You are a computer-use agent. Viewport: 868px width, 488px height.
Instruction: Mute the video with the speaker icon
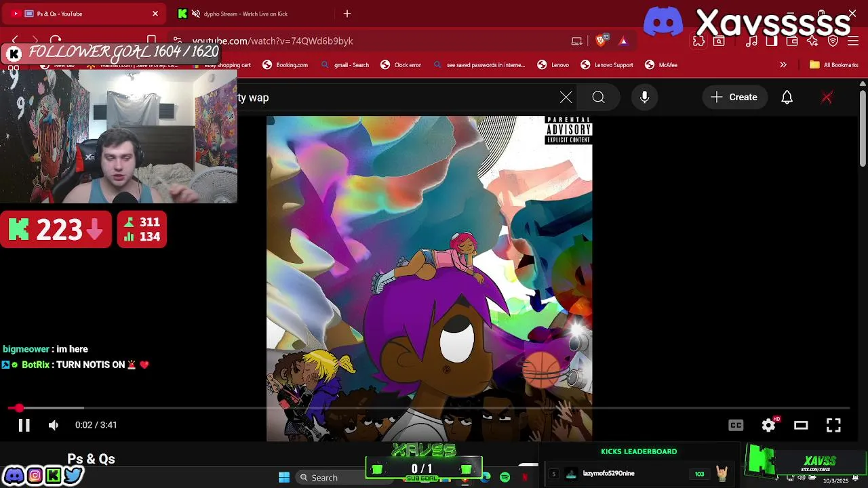pyautogui.click(x=54, y=426)
